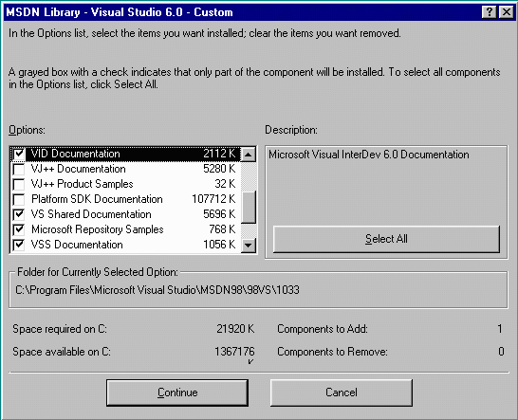
Task: Click the title bar help question mark icon
Action: pyautogui.click(x=490, y=12)
